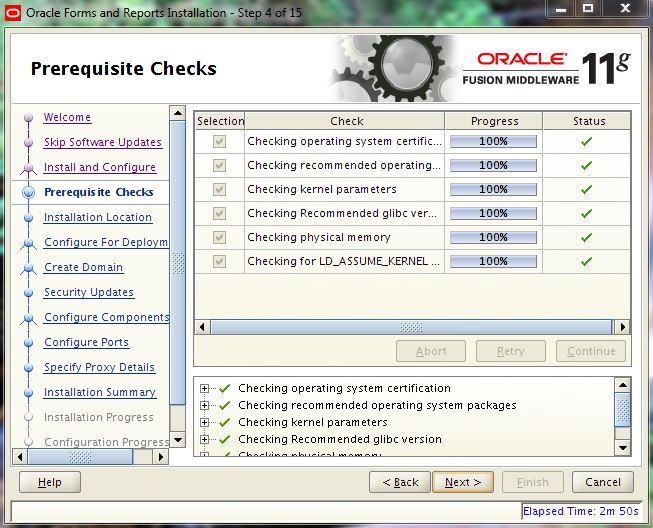
Task: Click the horizontal scrollbar below the checks table
Action: click(x=411, y=327)
